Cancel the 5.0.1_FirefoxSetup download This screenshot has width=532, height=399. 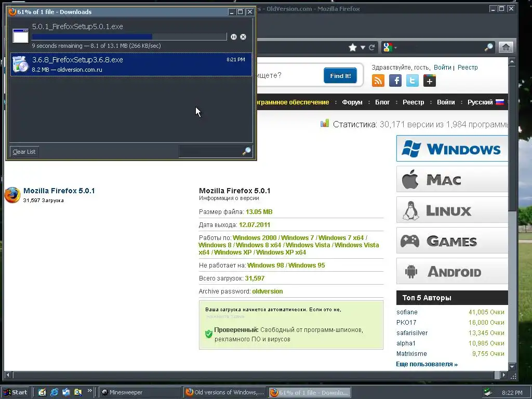pos(243,37)
